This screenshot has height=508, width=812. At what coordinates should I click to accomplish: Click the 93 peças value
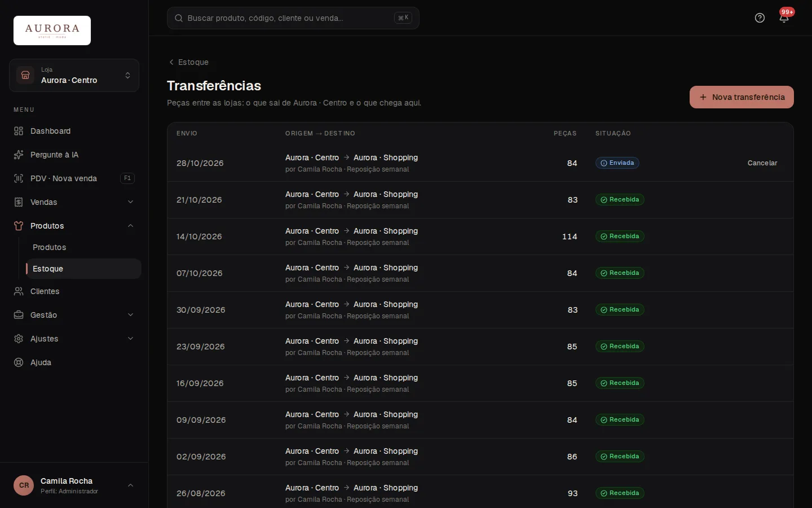pos(572,493)
